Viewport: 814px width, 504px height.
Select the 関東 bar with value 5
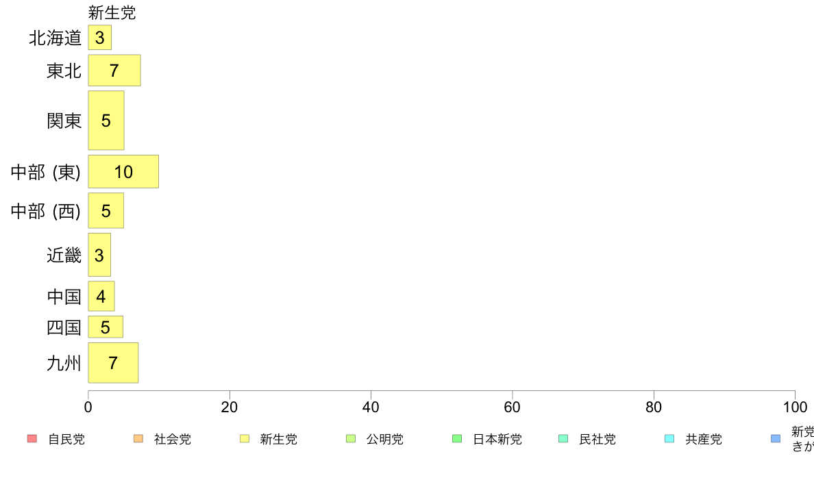[x=106, y=121]
